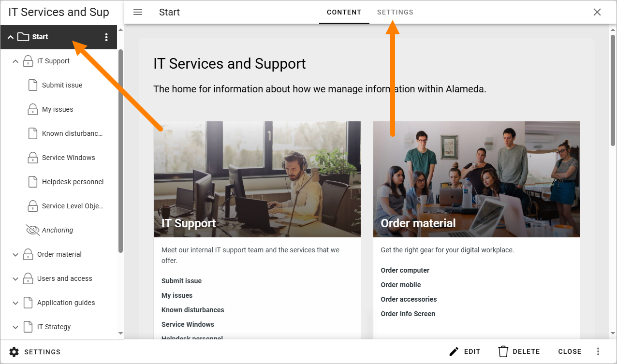Select the Anchoring tree item
Viewport: 617px width, 364px height.
58,230
